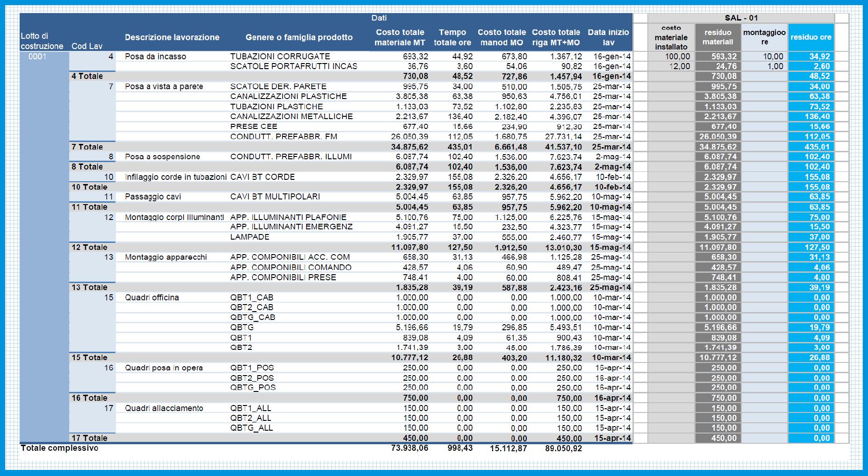Click the 'APP. COMPONIBILI PRESE' cell

(x=283, y=277)
